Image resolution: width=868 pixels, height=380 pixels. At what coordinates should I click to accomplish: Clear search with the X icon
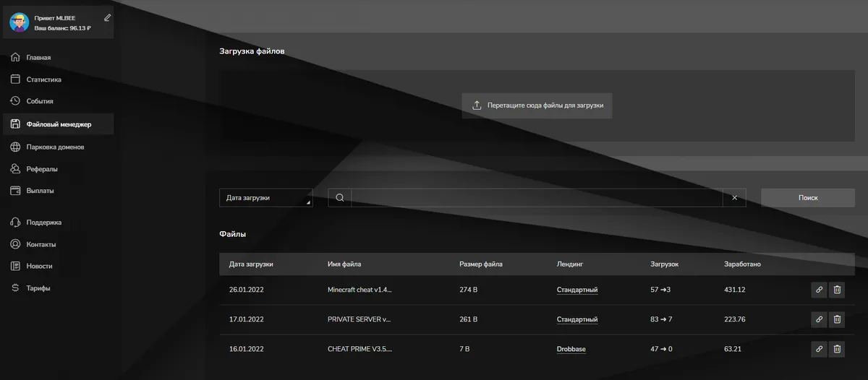[x=734, y=198]
